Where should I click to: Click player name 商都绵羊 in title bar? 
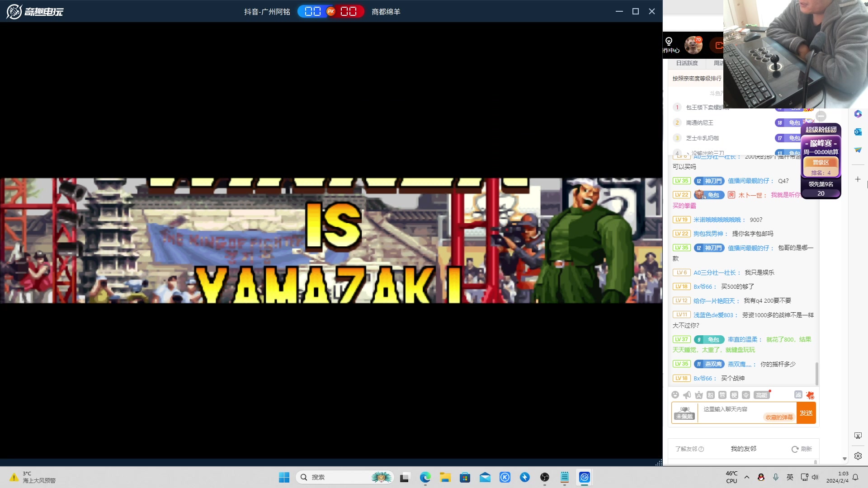386,12
